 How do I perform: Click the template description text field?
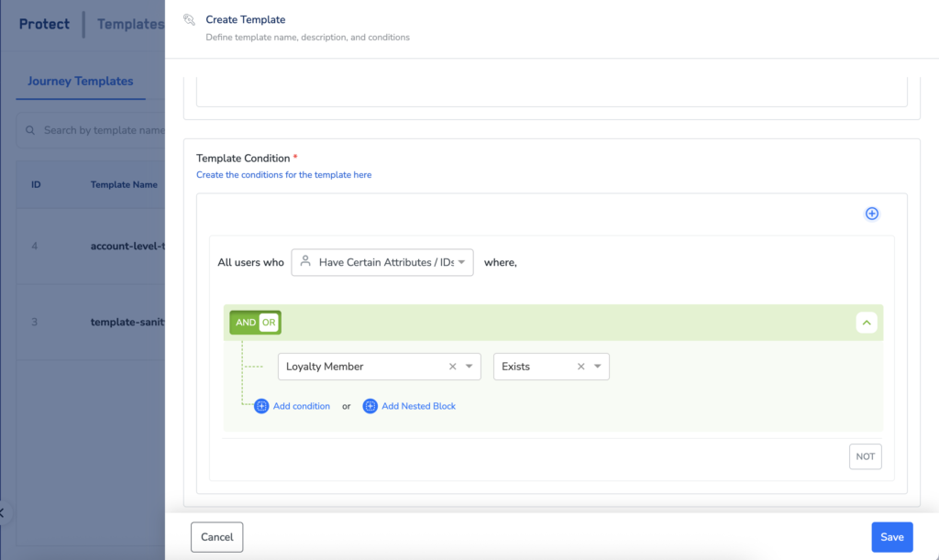click(551, 93)
